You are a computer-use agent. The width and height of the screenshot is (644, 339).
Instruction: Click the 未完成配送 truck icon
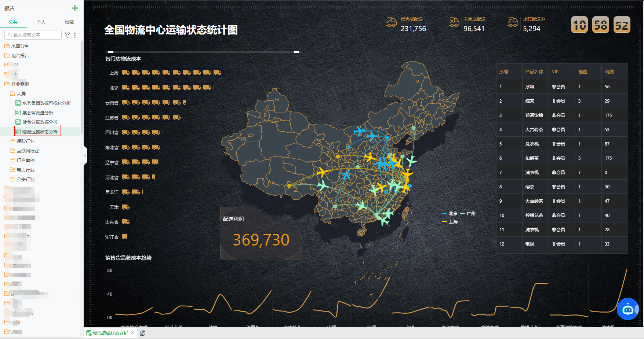tap(454, 23)
